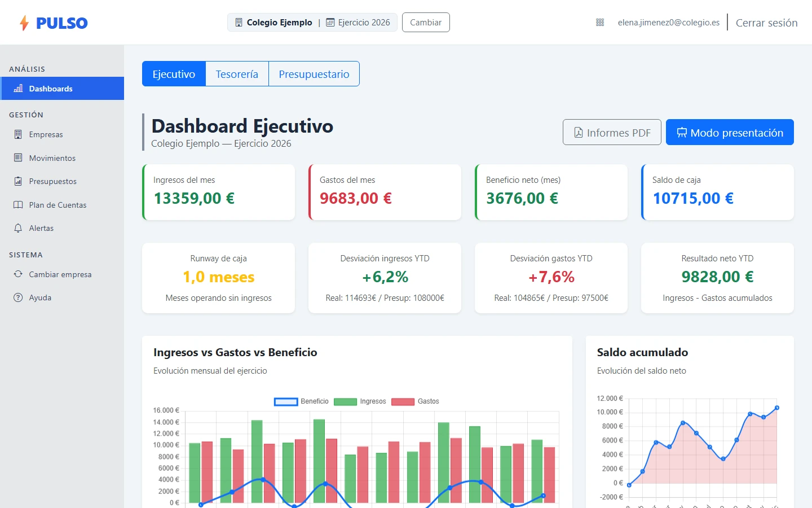Toggle the Beneficio legend swatch
This screenshot has width=812, height=508.
pos(286,402)
